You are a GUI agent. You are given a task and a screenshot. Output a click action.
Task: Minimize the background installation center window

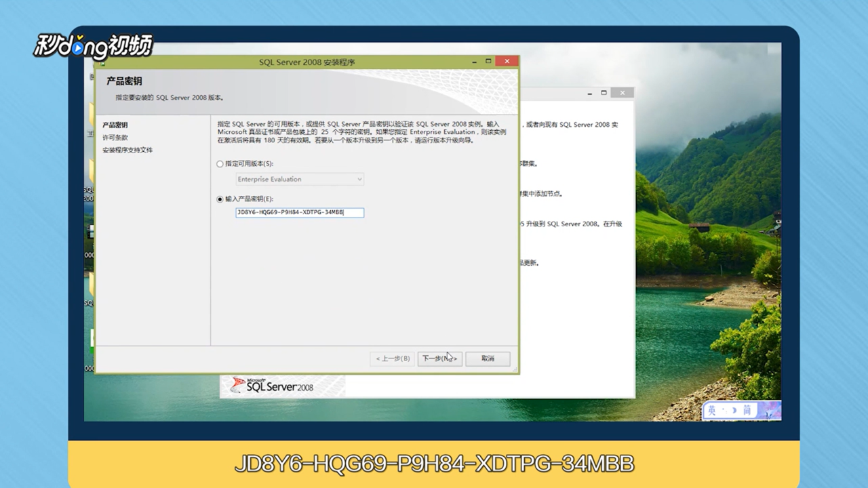[x=589, y=93]
